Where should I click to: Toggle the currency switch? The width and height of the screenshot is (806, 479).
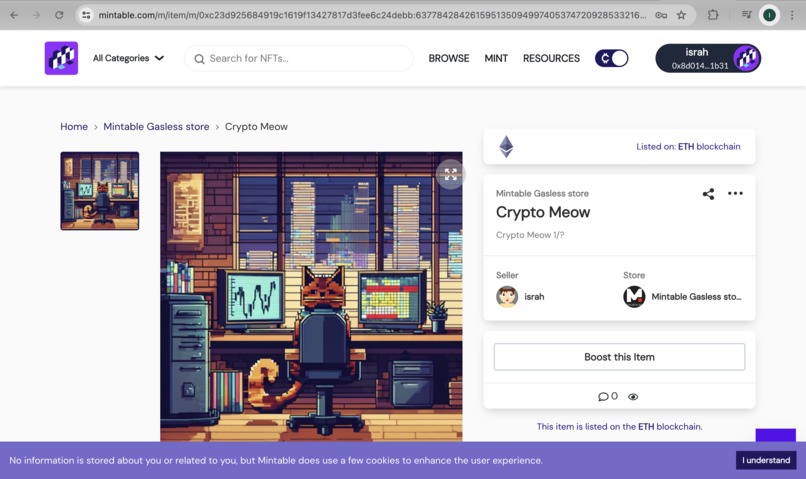612,58
